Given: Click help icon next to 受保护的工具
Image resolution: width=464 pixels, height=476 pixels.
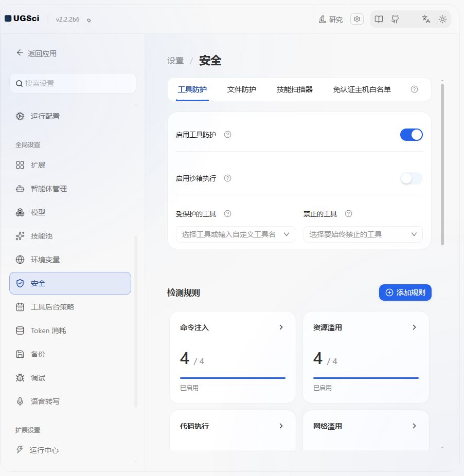Looking at the screenshot, I should [x=227, y=214].
